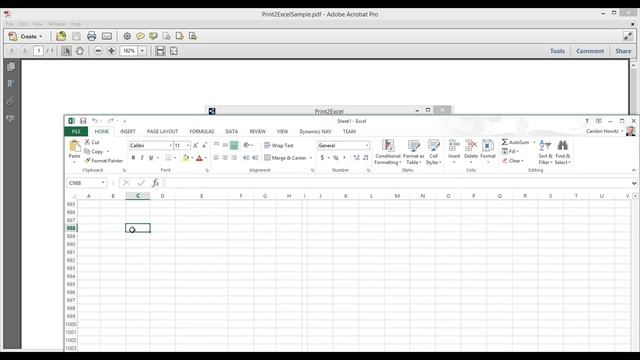Switch to the PAGE LAYOUT tab
Image resolution: width=640 pixels, height=360 pixels.
162,131
